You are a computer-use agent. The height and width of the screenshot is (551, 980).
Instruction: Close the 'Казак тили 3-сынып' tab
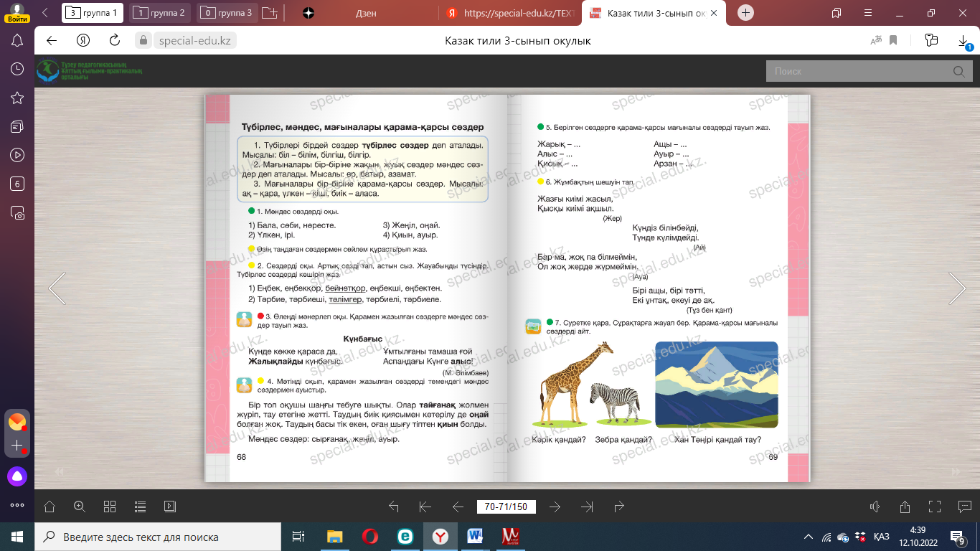coord(714,13)
